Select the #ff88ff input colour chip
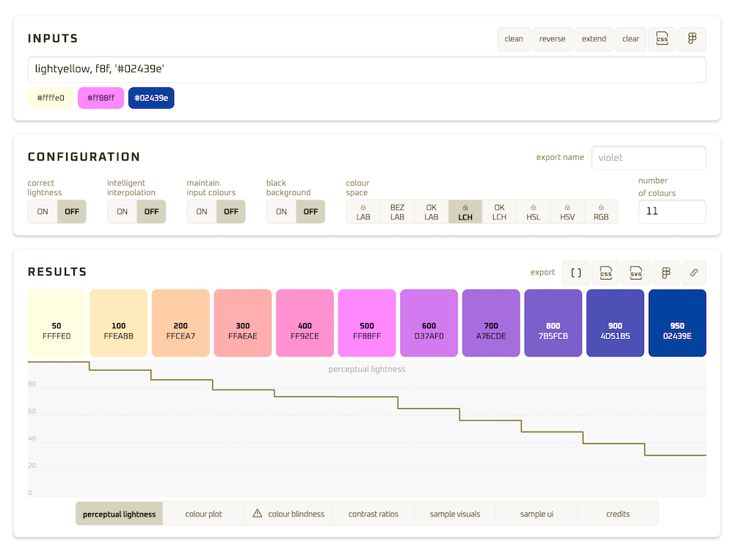734x560 pixels. click(101, 98)
